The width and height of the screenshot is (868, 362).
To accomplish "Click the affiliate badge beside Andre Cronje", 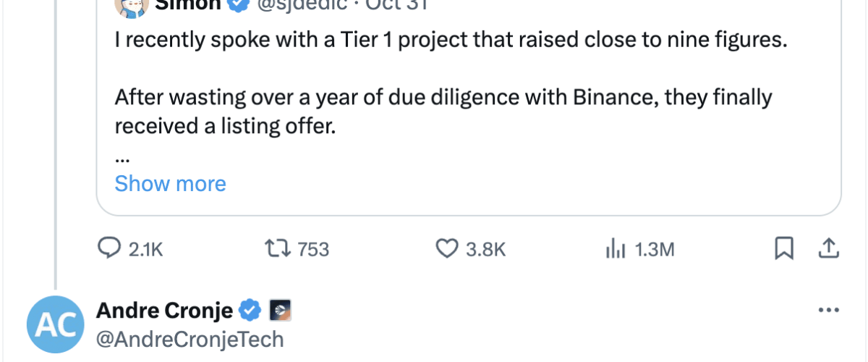I will click(x=280, y=311).
